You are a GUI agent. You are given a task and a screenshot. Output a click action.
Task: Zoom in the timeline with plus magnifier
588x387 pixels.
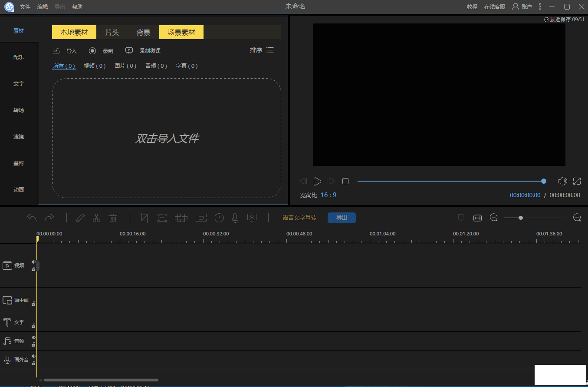(x=577, y=218)
